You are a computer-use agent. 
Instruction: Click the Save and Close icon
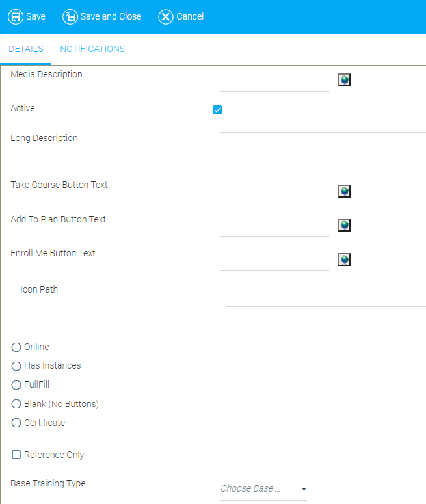tap(70, 17)
